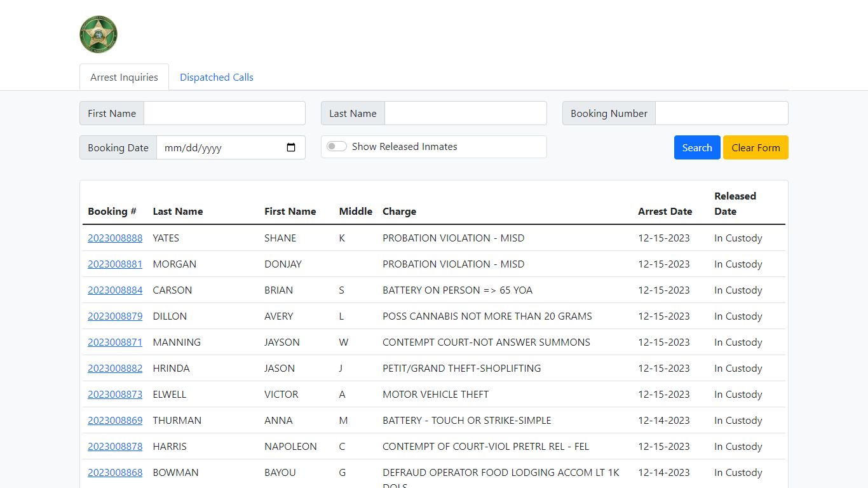Image resolution: width=868 pixels, height=488 pixels.
Task: Click the yellow Clear Form button
Action: (755, 147)
